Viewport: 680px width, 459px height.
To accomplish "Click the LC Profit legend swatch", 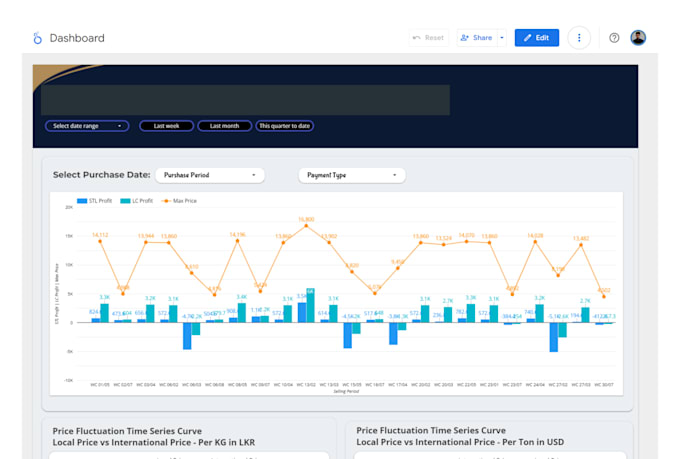I will click(125, 201).
